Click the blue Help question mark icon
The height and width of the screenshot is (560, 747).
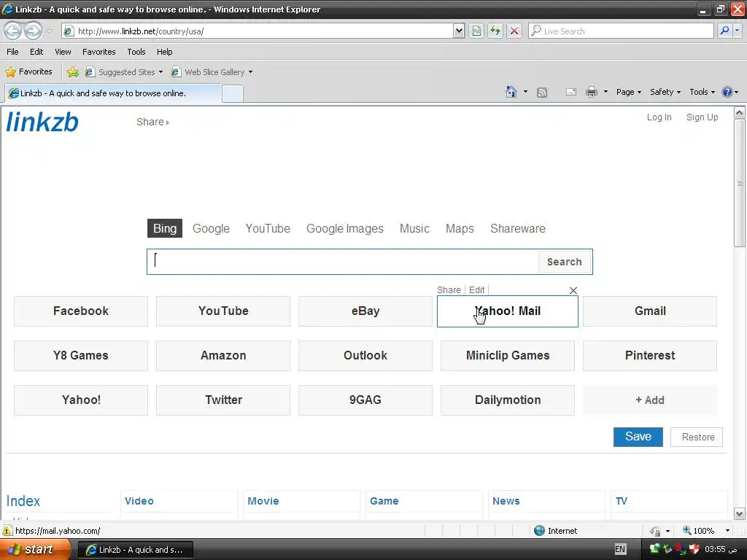[727, 92]
